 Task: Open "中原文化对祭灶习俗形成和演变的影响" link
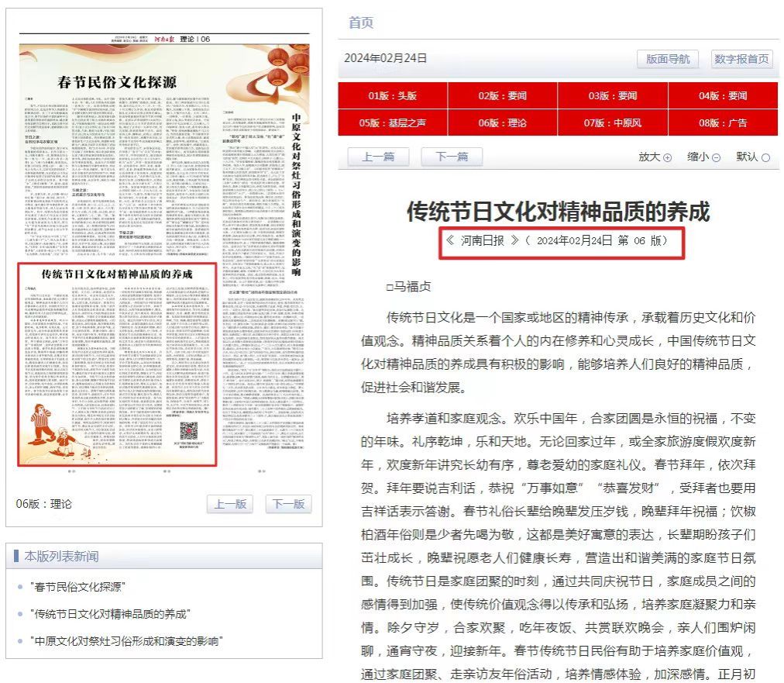pos(126,641)
